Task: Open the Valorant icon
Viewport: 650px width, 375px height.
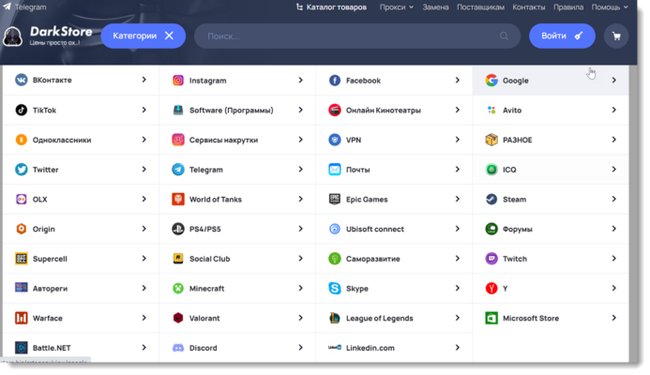Action: pos(178,318)
